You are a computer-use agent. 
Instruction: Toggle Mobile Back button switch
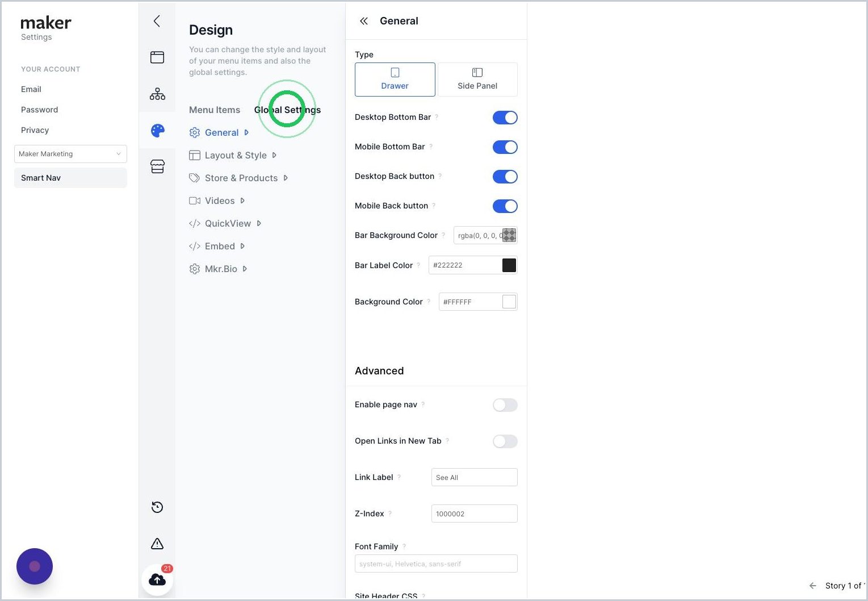[505, 206]
